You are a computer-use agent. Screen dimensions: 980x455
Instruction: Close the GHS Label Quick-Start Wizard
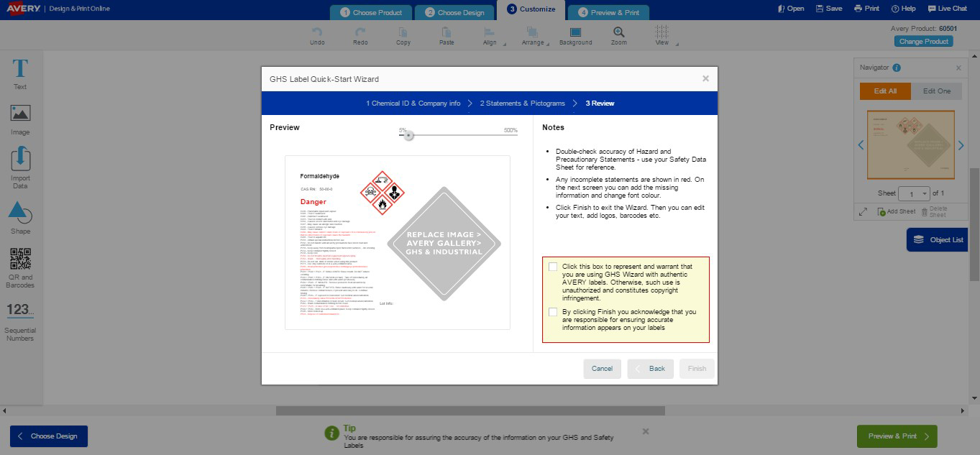tap(705, 78)
